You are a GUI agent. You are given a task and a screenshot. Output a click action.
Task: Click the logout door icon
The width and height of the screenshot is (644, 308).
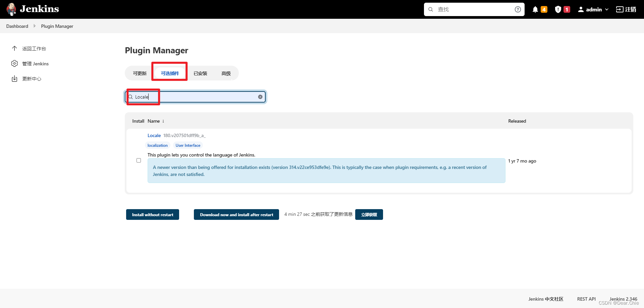[x=620, y=9]
